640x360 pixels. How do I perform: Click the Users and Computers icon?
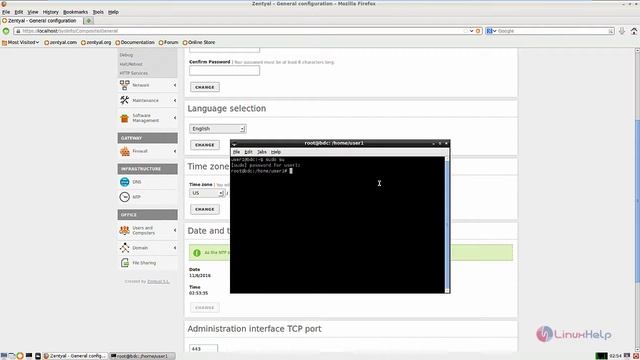124,230
